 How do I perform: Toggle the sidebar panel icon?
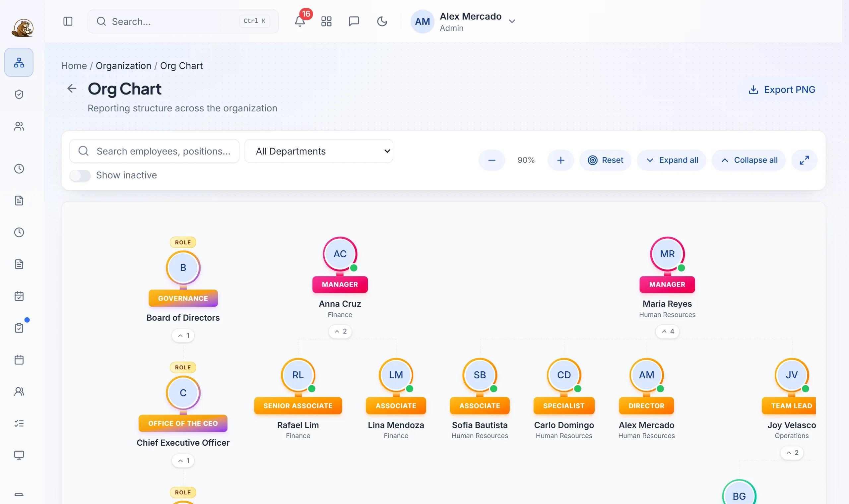click(x=68, y=22)
